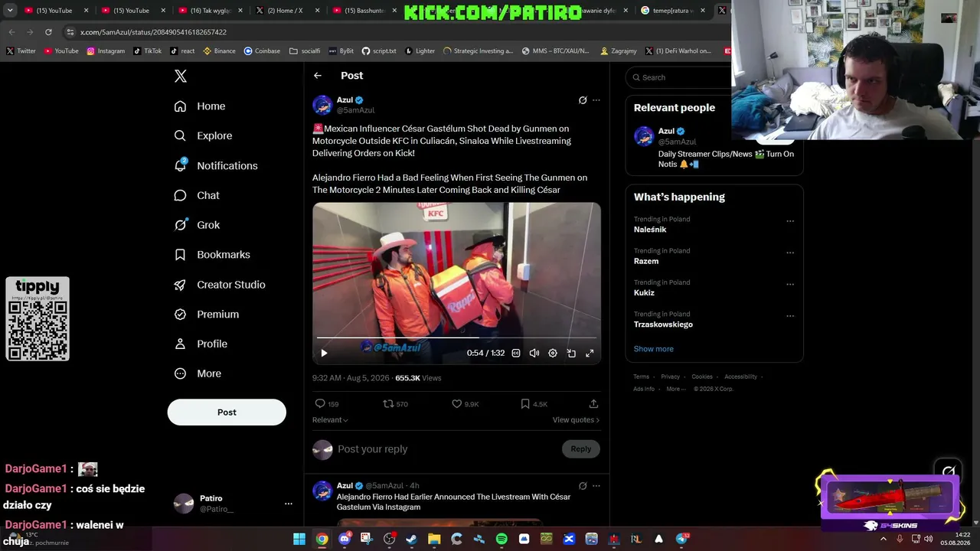980x551 pixels.
Task: Click the X logo above the sidebar
Action: coord(181,76)
